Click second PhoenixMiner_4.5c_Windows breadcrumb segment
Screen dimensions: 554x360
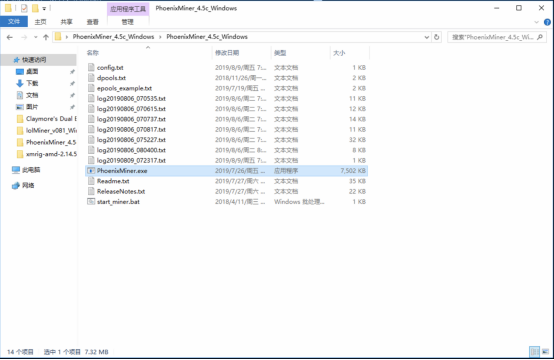pyautogui.click(x=207, y=37)
